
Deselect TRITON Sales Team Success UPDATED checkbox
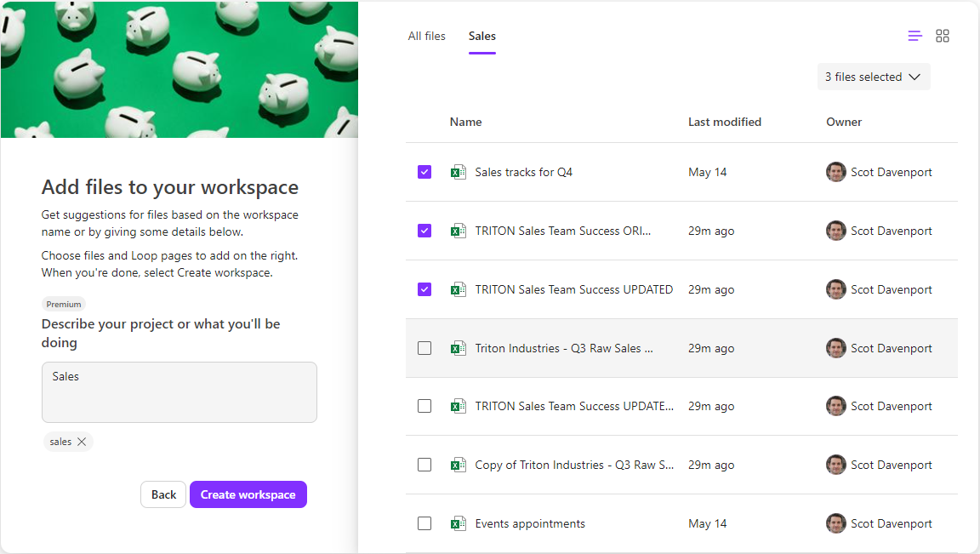[424, 289]
